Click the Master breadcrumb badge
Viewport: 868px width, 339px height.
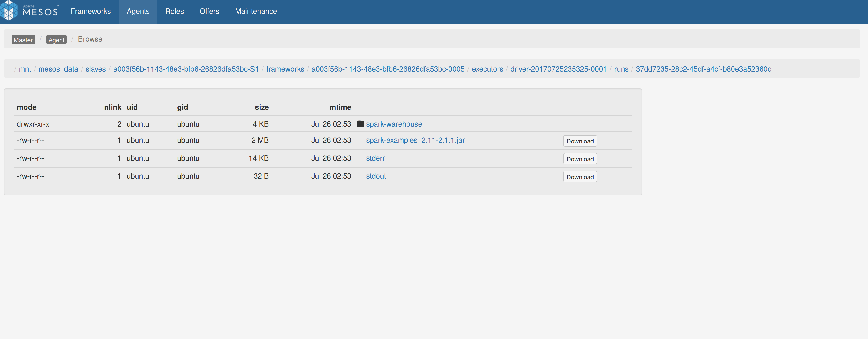click(x=23, y=40)
